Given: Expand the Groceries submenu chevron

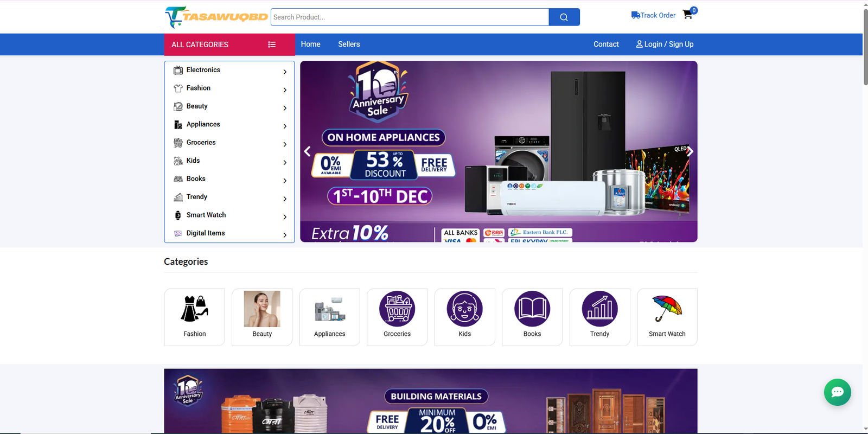Looking at the screenshot, I should (285, 144).
